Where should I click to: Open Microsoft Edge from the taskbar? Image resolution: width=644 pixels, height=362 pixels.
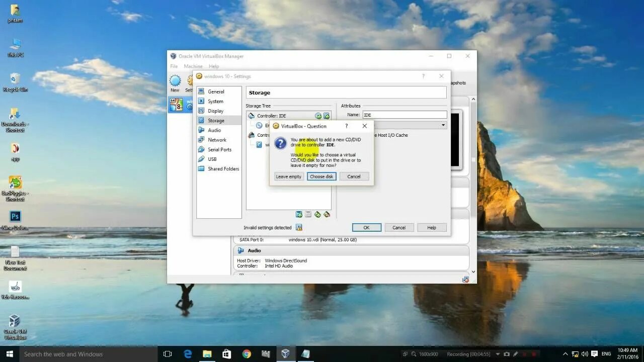click(188, 354)
